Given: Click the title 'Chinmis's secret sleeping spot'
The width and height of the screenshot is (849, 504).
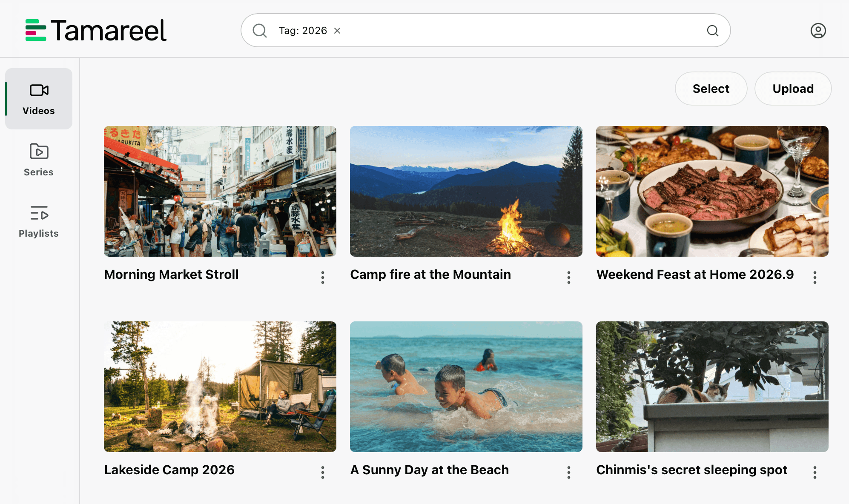Looking at the screenshot, I should (692, 470).
